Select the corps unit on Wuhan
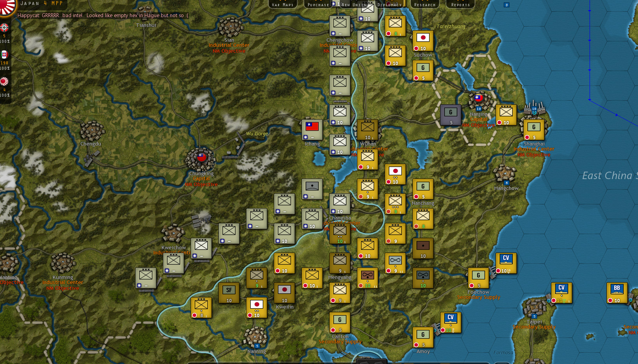This screenshot has height=364, width=638. (367, 130)
